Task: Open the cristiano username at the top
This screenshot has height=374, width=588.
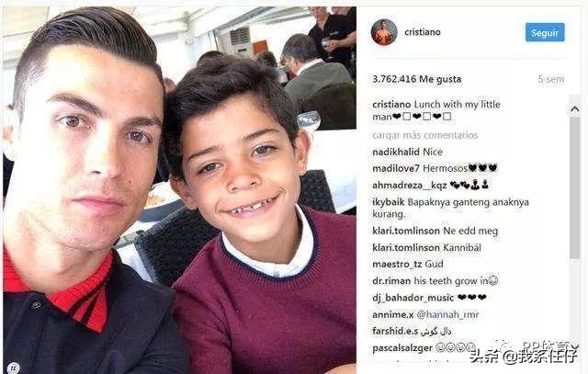Action: click(423, 32)
